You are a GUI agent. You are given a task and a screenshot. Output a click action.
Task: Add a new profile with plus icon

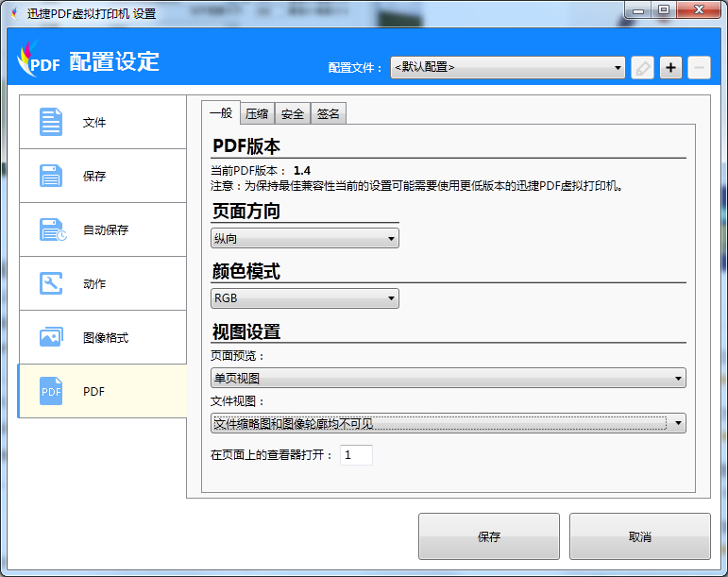(671, 68)
